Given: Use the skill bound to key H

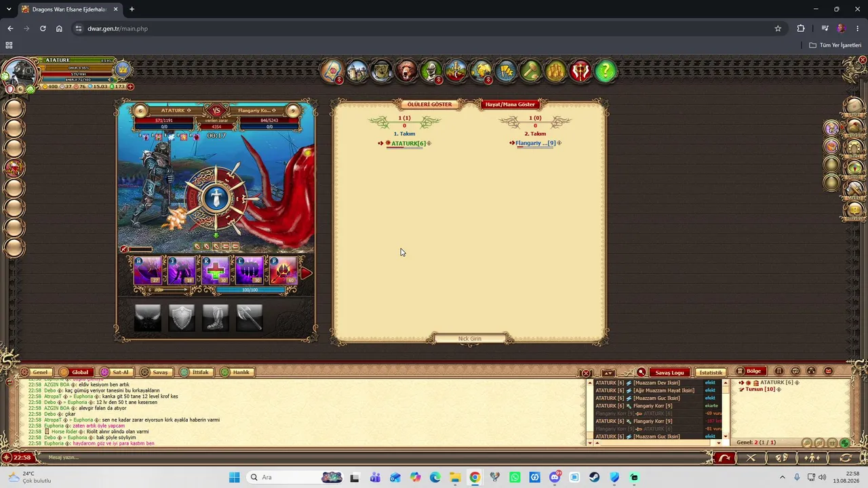Looking at the screenshot, I should 148,270.
